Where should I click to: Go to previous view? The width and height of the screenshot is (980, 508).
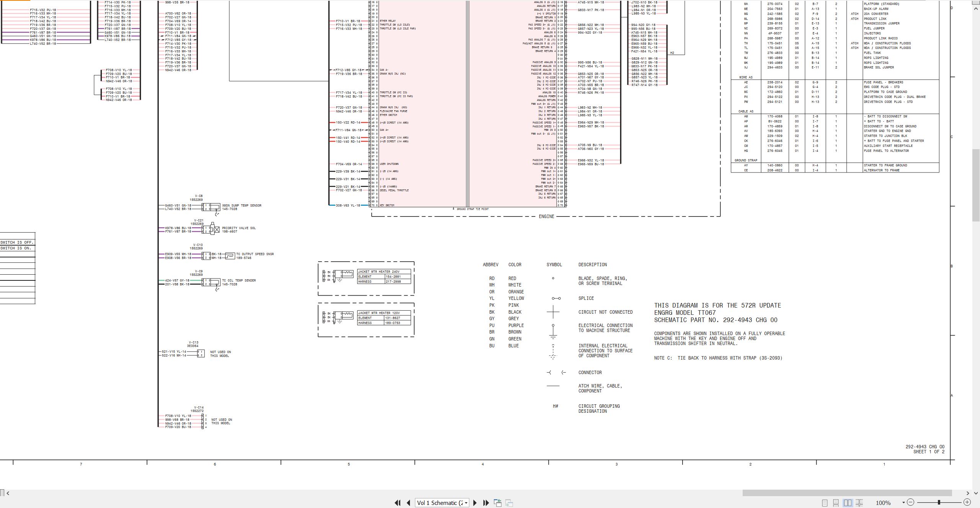pos(498,503)
